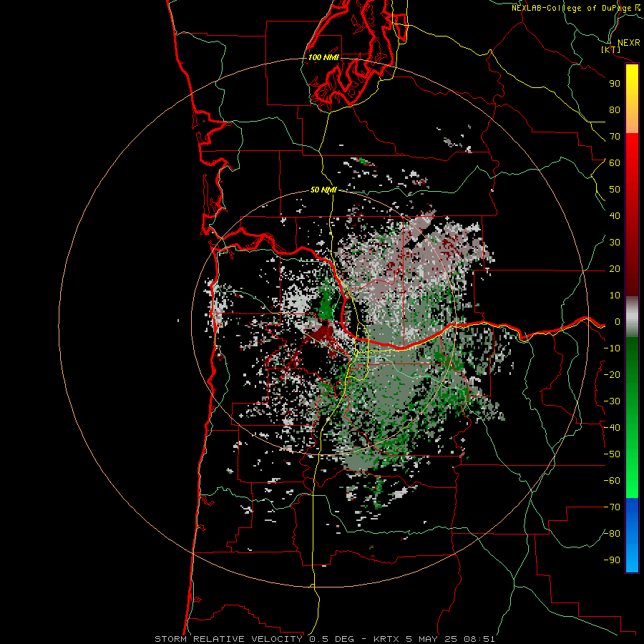Click the -50 scale label

pyautogui.click(x=612, y=454)
